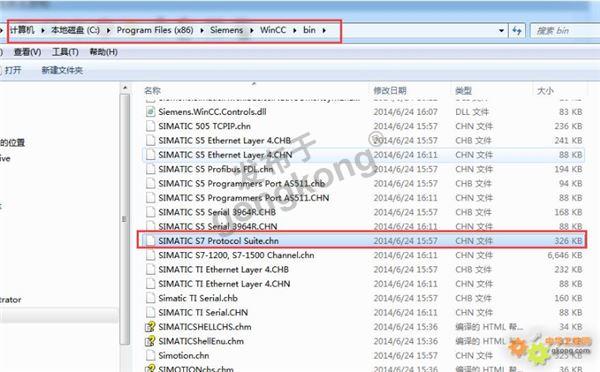Image resolution: width=600 pixels, height=372 pixels.
Task: Click the Siemens.WinCC.Controls.dll file icon
Action: [x=151, y=112]
